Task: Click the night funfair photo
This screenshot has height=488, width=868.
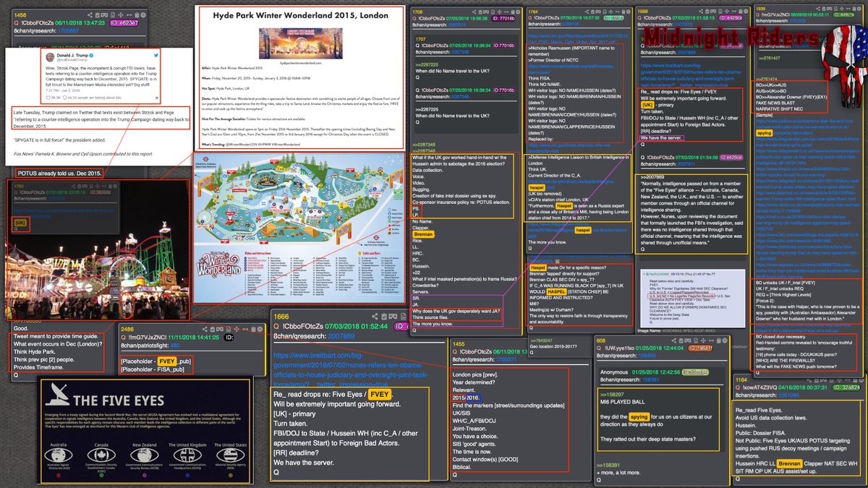Action: (98, 250)
